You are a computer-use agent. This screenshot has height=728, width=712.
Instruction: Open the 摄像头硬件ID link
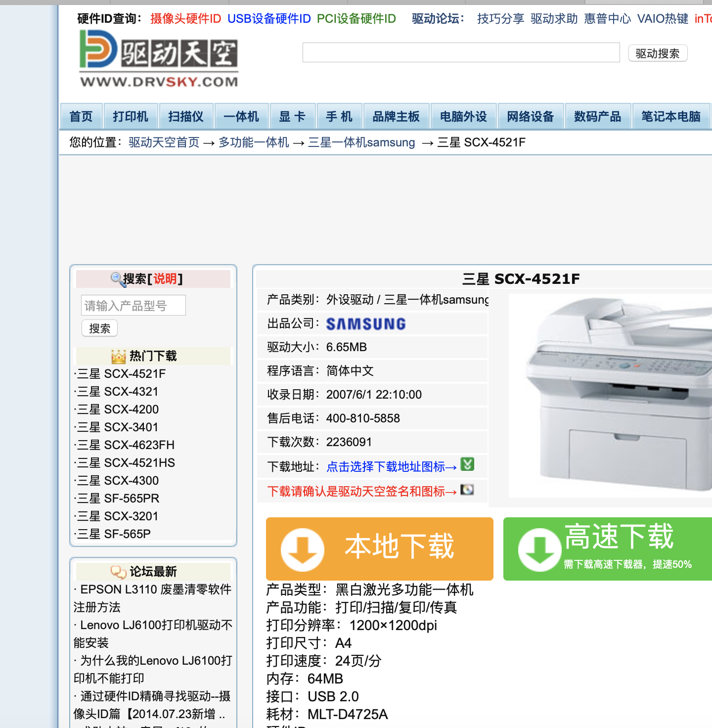(186, 19)
